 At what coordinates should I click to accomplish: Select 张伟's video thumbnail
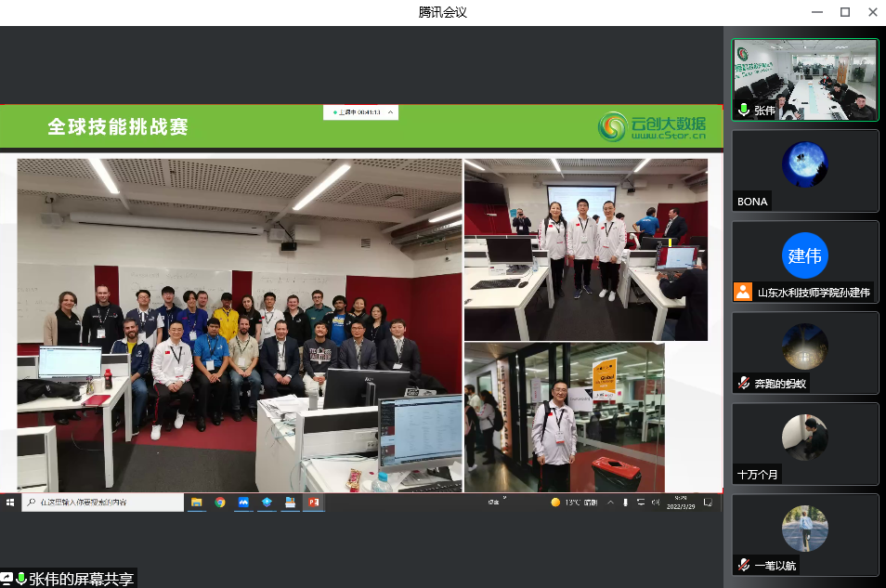tap(805, 80)
